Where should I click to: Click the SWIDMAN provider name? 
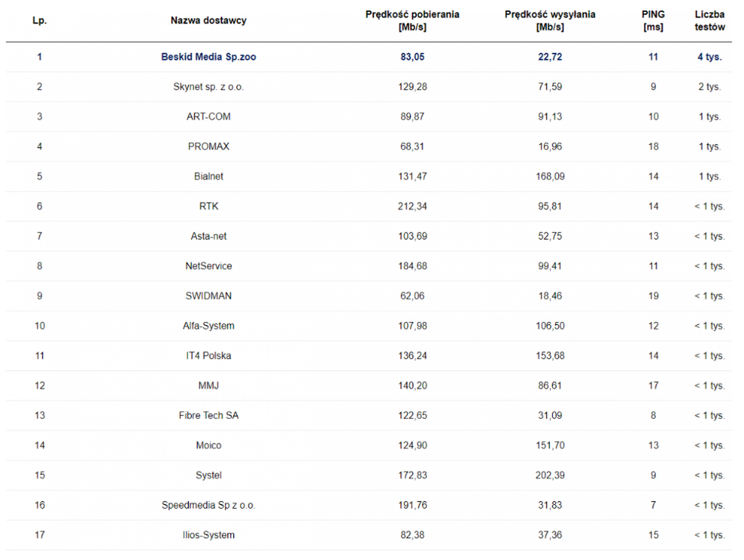tap(208, 296)
